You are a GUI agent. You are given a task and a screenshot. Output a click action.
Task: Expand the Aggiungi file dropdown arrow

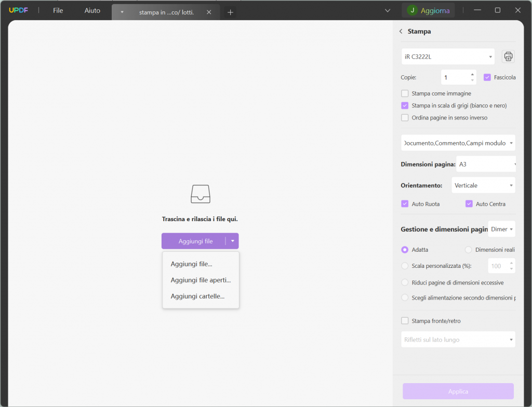pyautogui.click(x=232, y=241)
